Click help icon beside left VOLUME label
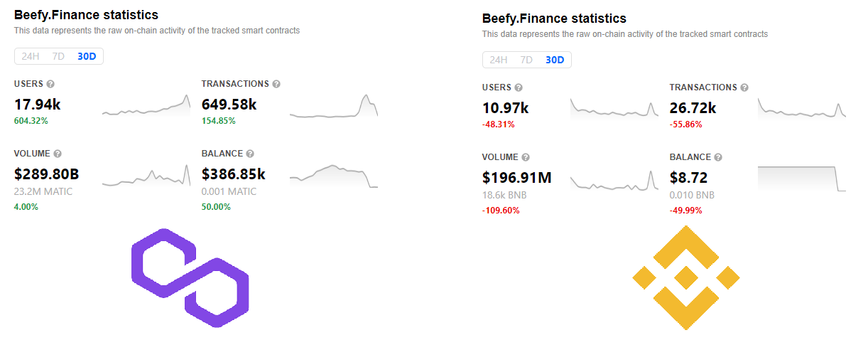This screenshot has height=345, width=868. point(58,154)
